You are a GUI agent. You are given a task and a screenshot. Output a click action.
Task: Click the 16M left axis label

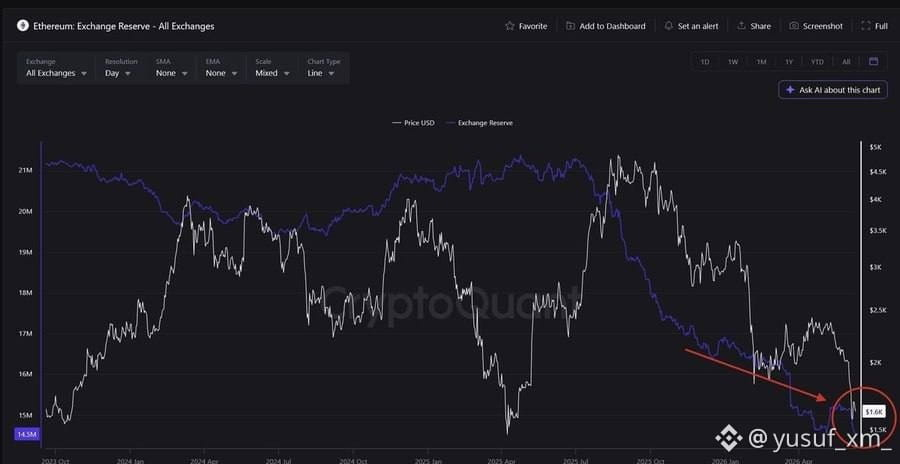coord(26,374)
